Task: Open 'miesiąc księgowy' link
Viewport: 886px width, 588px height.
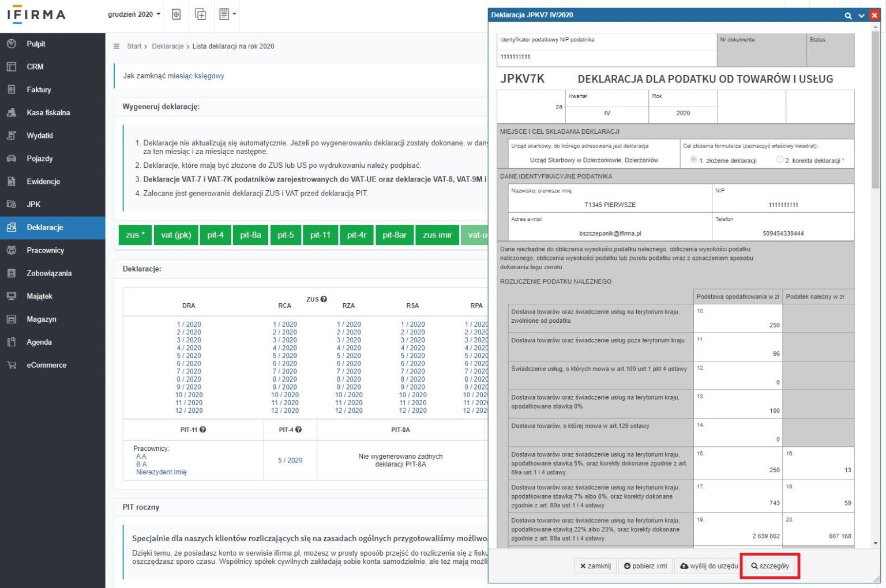Action: click(x=196, y=76)
